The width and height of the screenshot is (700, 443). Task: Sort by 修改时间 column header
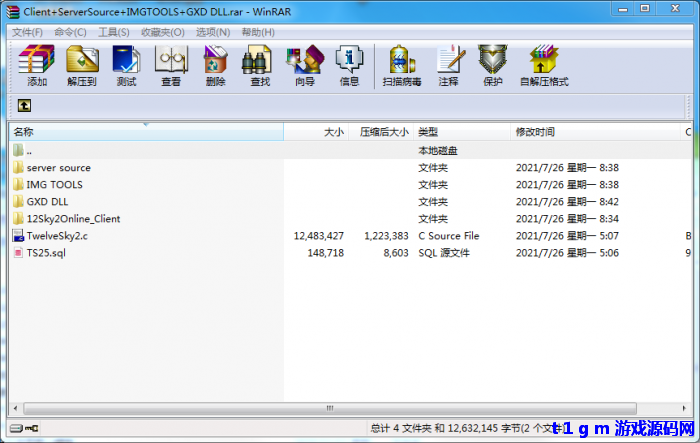596,132
